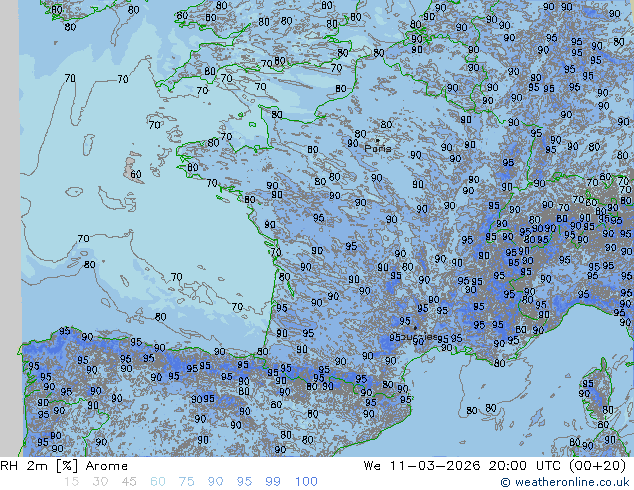634x490 pixels.
Task: Click the legend value 30
Action: point(100,482)
